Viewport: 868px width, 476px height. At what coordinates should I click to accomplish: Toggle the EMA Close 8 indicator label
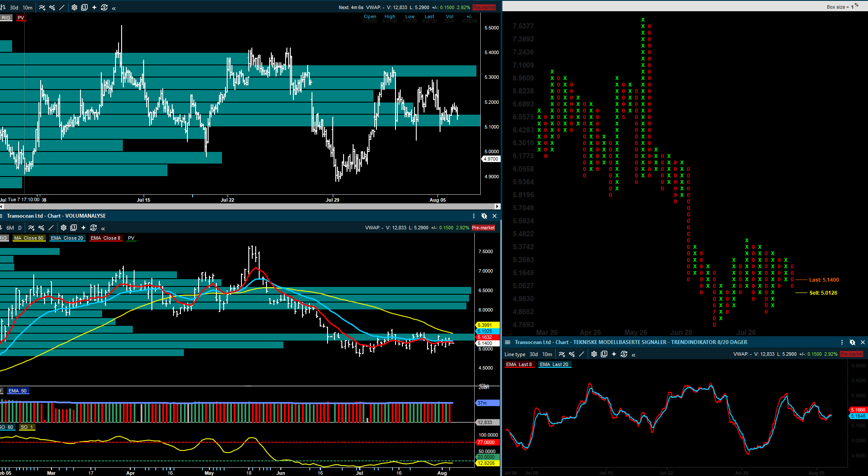pos(106,238)
